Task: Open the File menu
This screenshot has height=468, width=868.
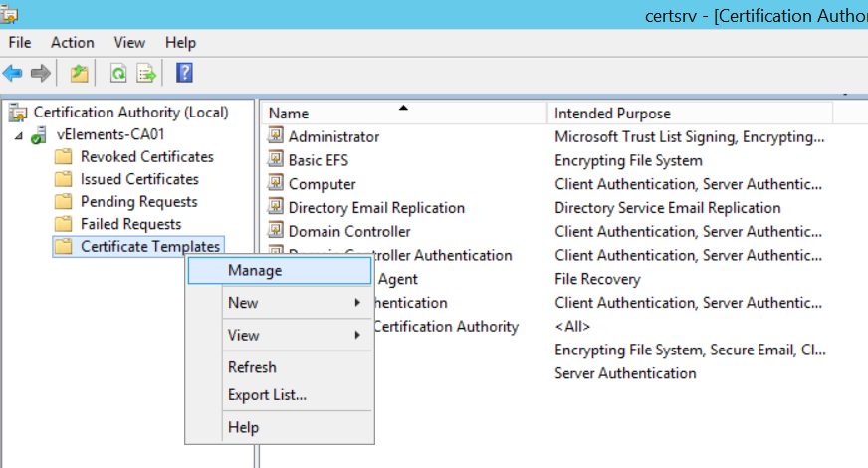Action: point(20,42)
